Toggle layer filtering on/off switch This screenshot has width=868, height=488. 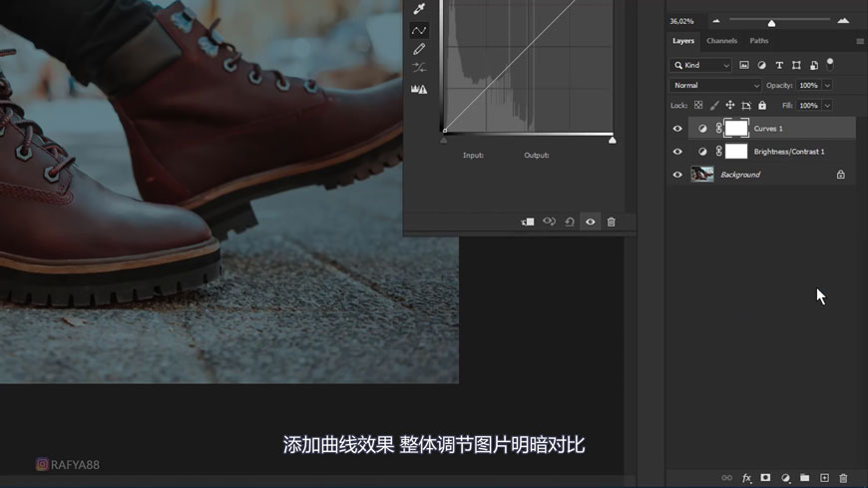830,64
